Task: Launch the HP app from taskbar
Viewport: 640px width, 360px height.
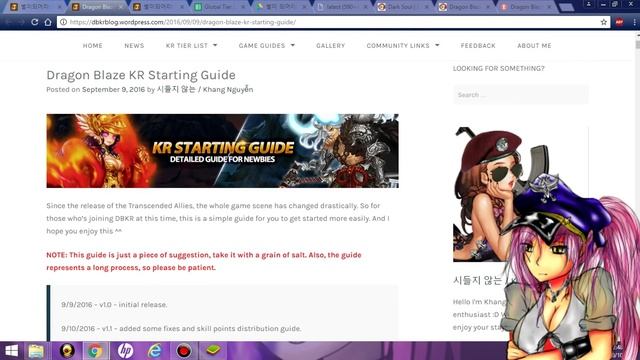Action: coord(125,351)
